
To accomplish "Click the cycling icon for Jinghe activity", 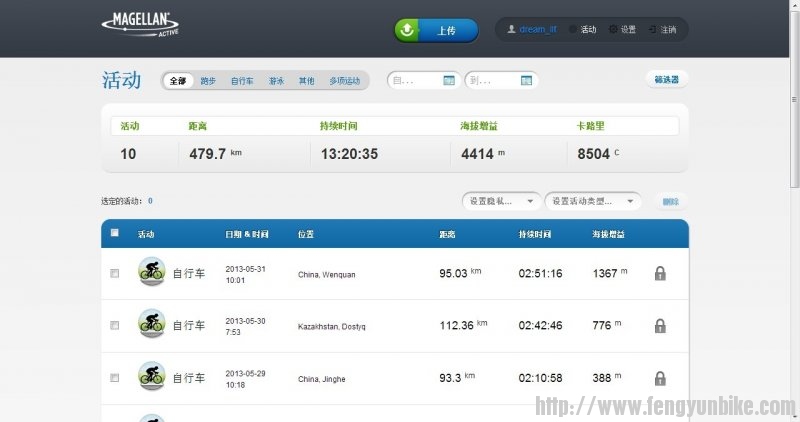I will 151,377.
